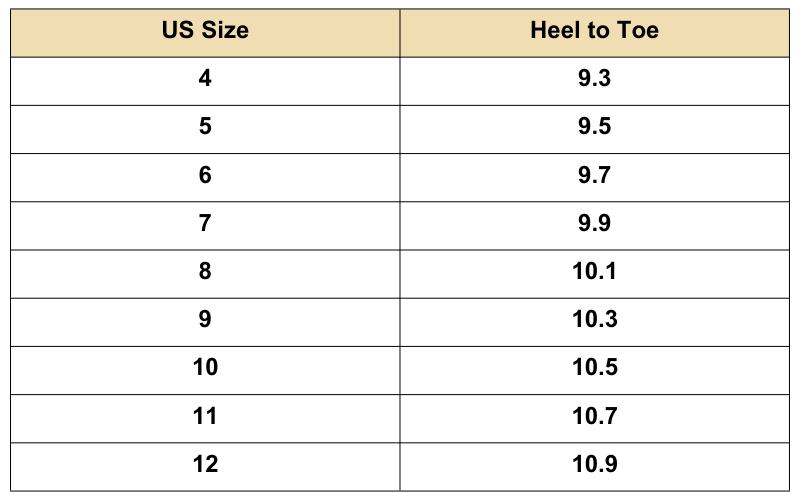Select the US Size 4 cell
This screenshot has height=500, width=800.
tap(205, 78)
